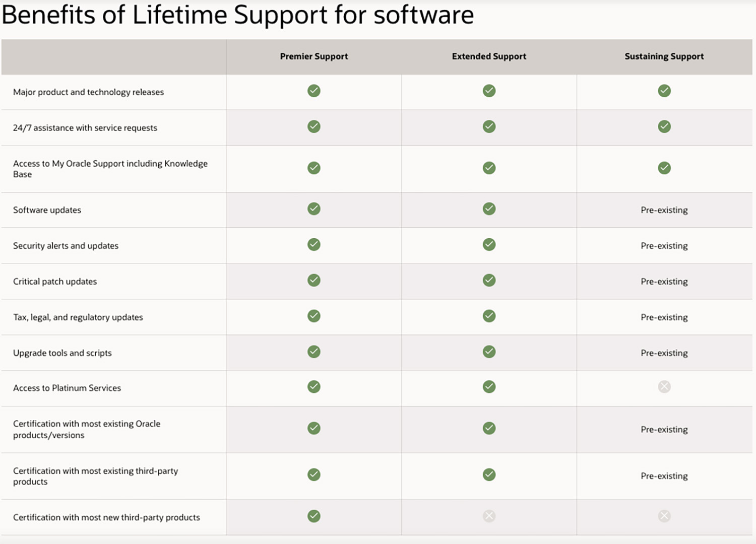756x544 pixels.
Task: Select the Software updates row label
Action: 47,210
